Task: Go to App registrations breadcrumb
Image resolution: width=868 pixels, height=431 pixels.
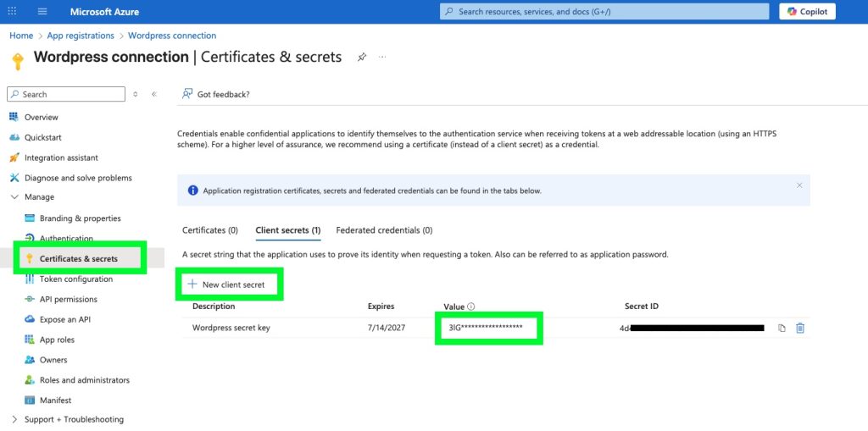Action: (81, 36)
